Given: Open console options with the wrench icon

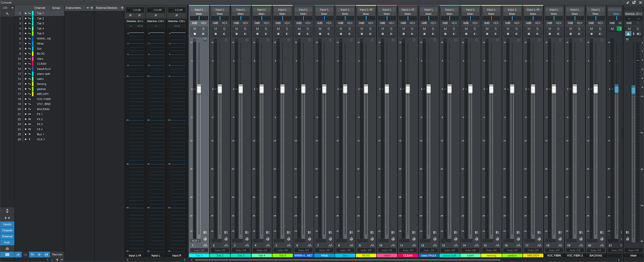Looking at the screenshot, I should (7, 13).
